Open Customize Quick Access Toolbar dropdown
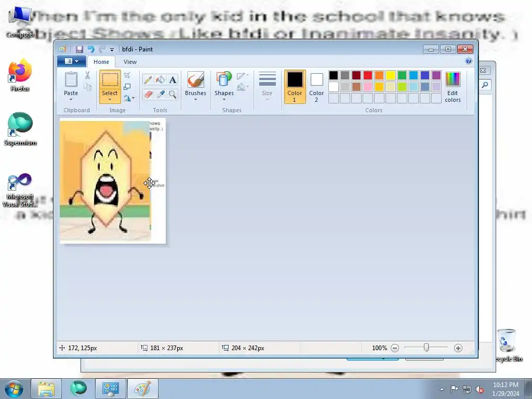 tap(112, 49)
